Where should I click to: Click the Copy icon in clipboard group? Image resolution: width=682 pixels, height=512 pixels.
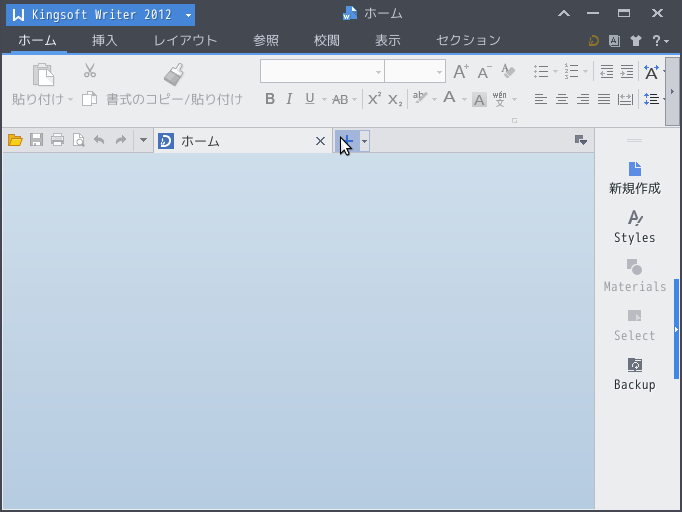90,99
